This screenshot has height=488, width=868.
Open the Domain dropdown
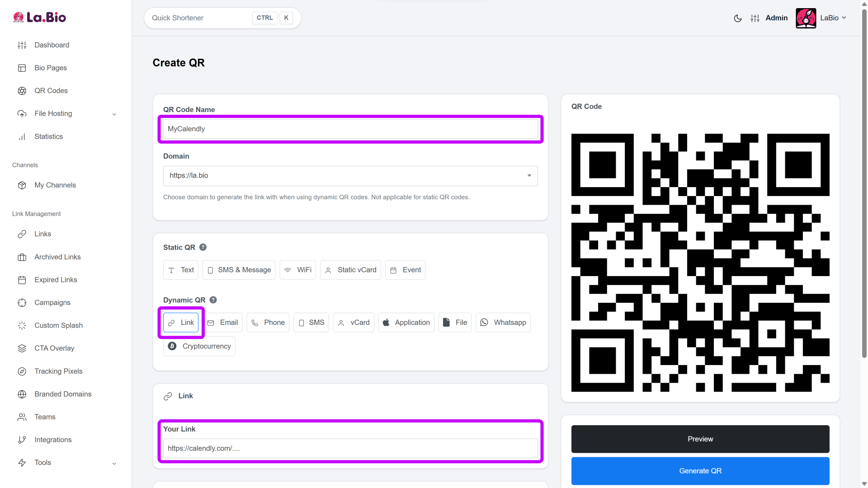[350, 176]
